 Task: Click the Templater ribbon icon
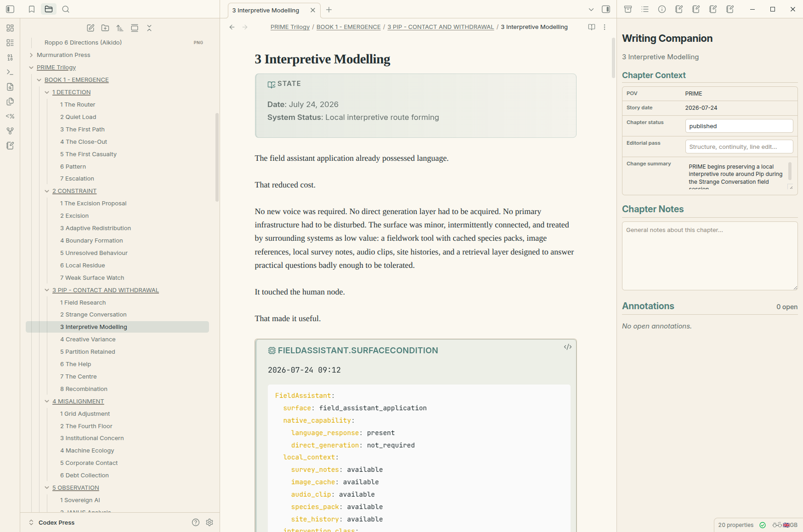point(10,116)
